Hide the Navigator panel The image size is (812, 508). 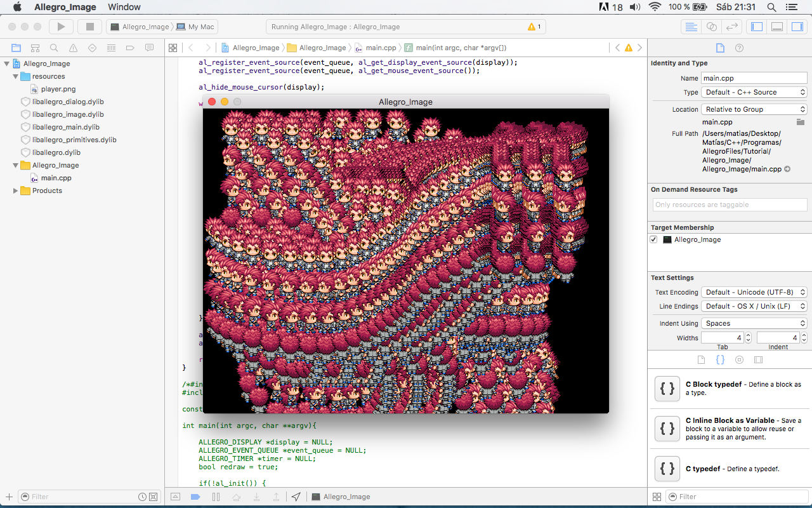coord(756,27)
